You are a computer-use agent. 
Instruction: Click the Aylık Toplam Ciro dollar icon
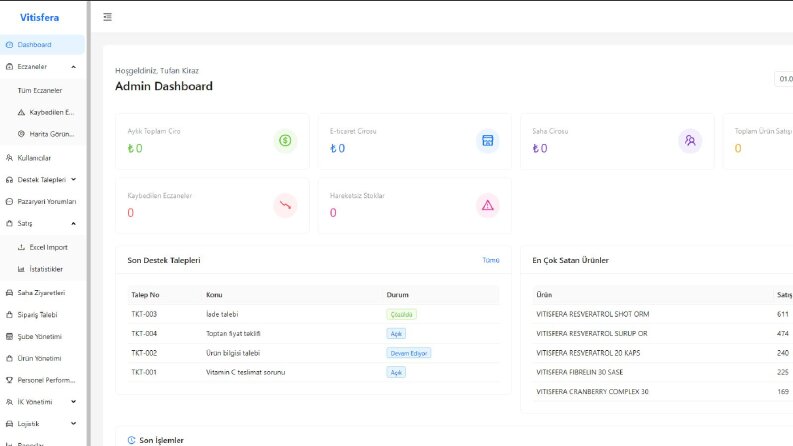pos(285,141)
